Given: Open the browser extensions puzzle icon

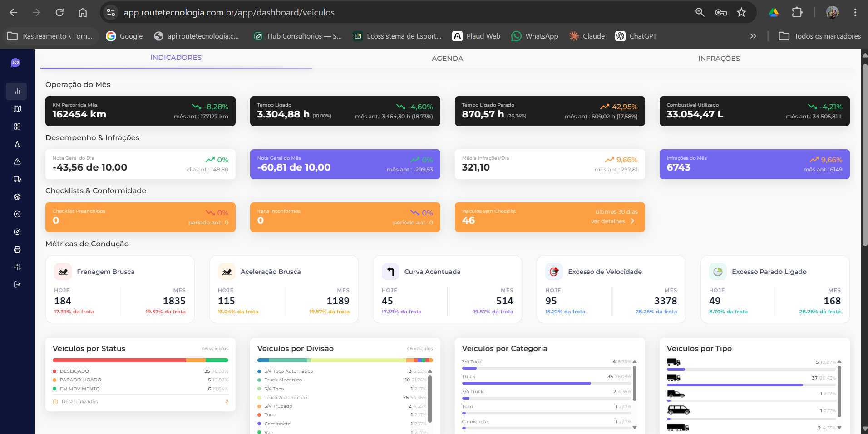Looking at the screenshot, I should pos(797,12).
